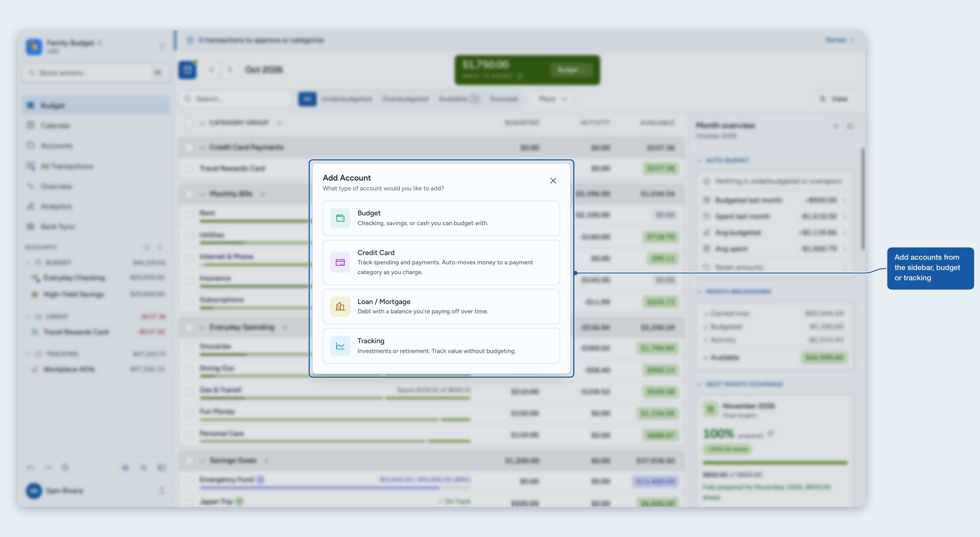This screenshot has width=980, height=537.
Task: Click the Budget wallet icon in dialog
Action: (x=340, y=218)
